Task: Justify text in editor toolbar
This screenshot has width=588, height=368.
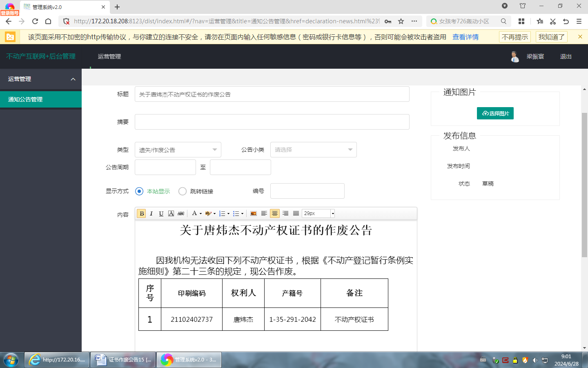Action: pos(296,213)
